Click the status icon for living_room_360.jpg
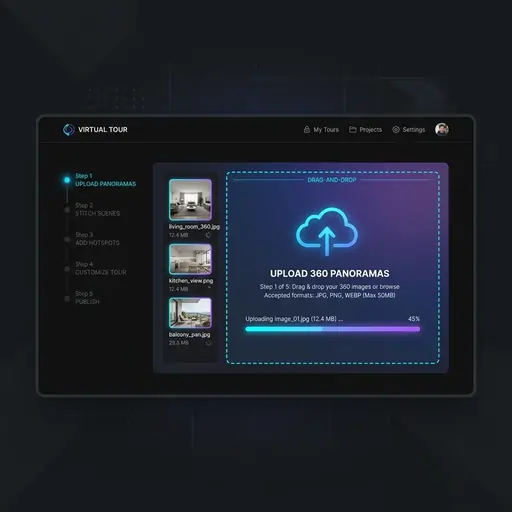 tap(208, 235)
